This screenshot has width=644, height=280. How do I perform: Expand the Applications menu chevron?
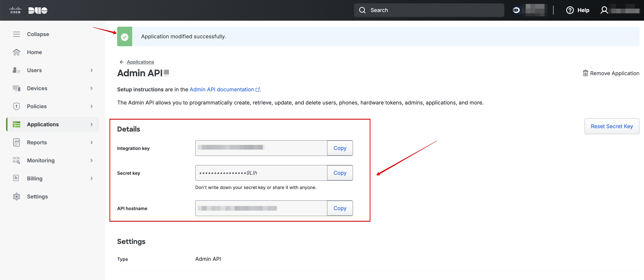pyautogui.click(x=91, y=124)
